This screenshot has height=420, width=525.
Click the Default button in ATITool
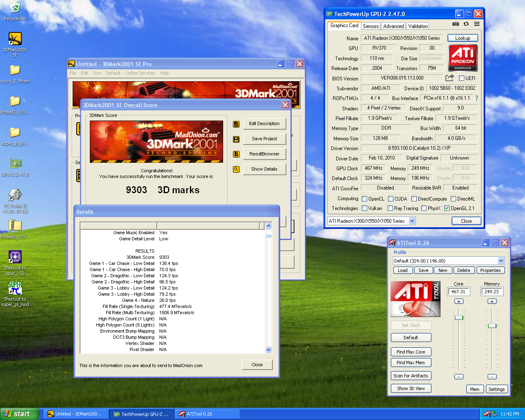tap(411, 338)
